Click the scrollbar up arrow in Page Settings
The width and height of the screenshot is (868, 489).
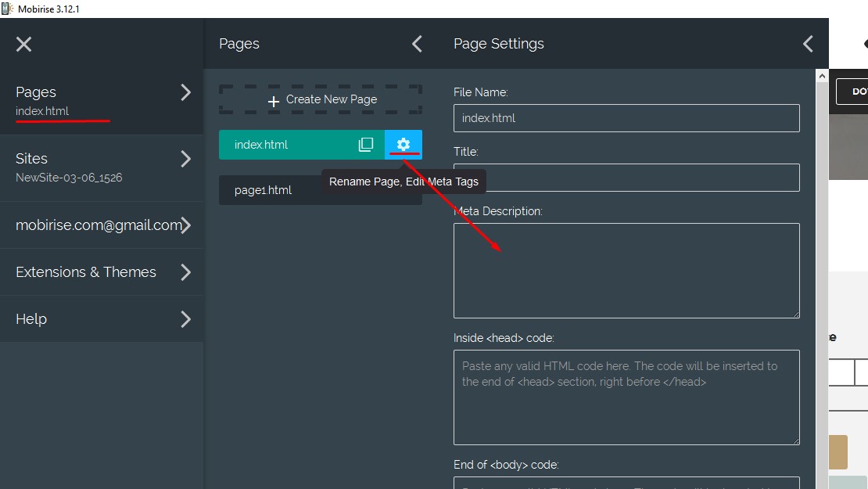tap(822, 76)
